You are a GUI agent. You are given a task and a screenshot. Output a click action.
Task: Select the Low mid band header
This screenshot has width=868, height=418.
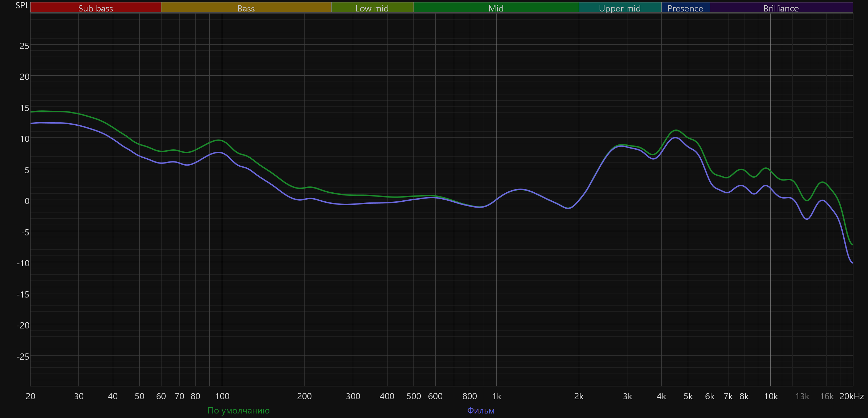click(x=372, y=8)
